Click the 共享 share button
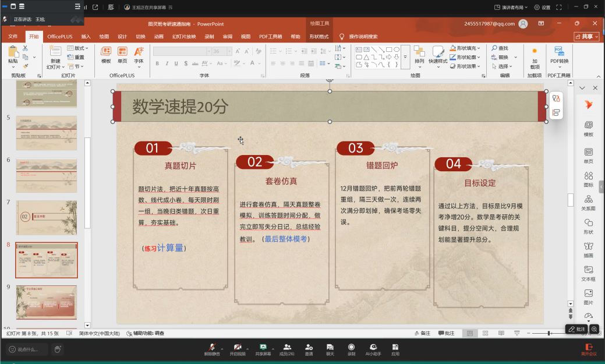Screen dimensions: 605x364 (x=586, y=37)
